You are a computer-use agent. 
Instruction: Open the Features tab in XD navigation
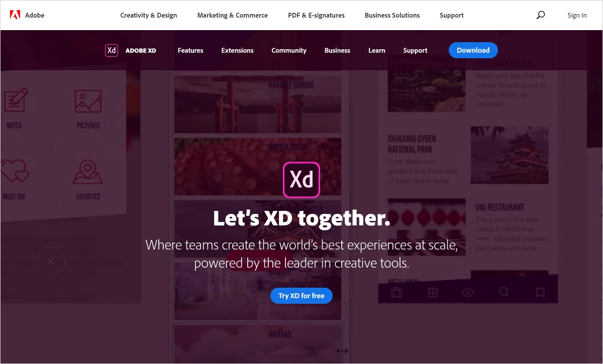click(190, 50)
